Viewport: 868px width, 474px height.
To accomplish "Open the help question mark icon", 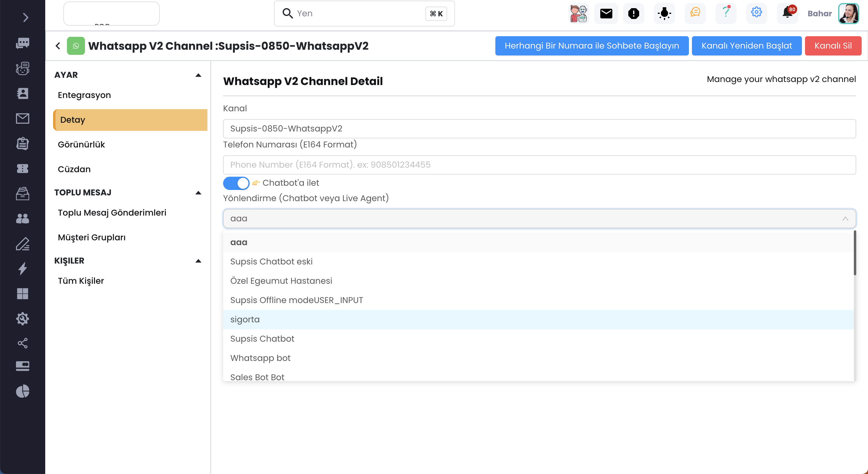I will pos(726,14).
